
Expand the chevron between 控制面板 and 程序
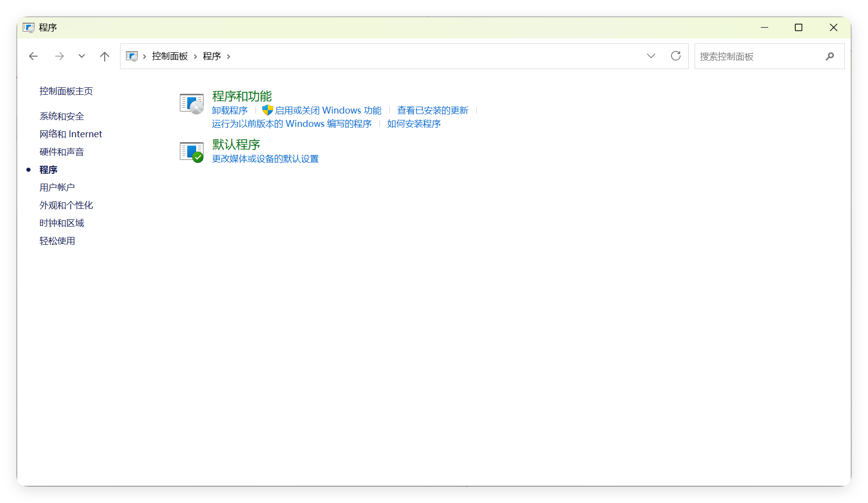coord(196,57)
